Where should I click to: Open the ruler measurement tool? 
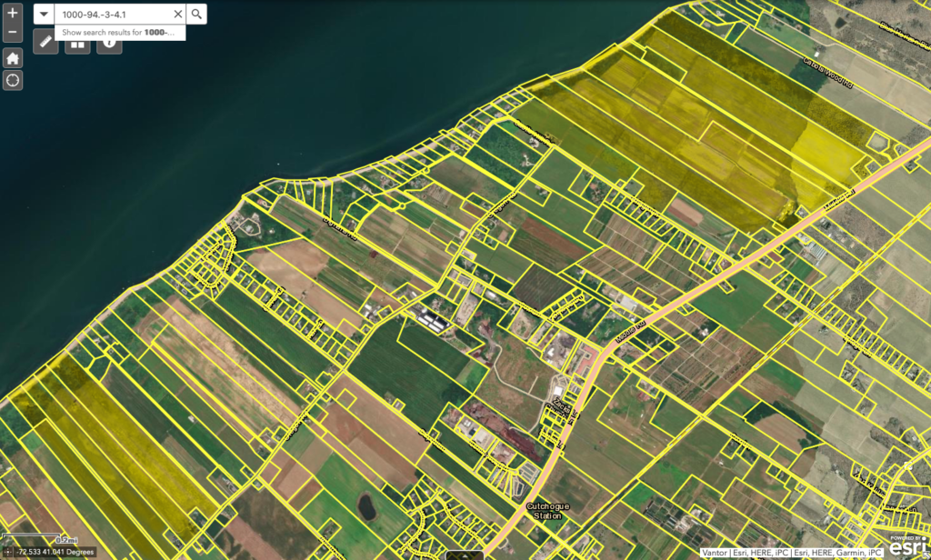[x=46, y=41]
